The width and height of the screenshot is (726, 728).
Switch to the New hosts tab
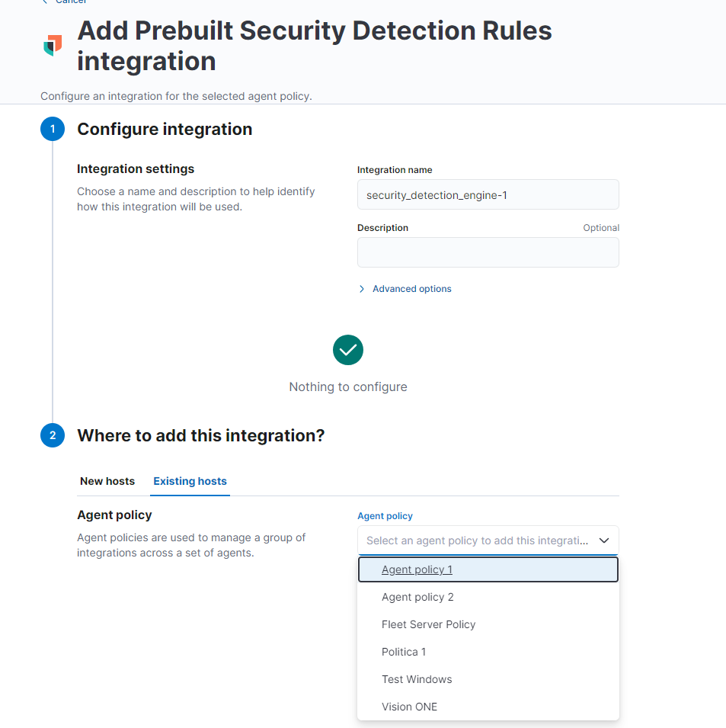(x=107, y=481)
